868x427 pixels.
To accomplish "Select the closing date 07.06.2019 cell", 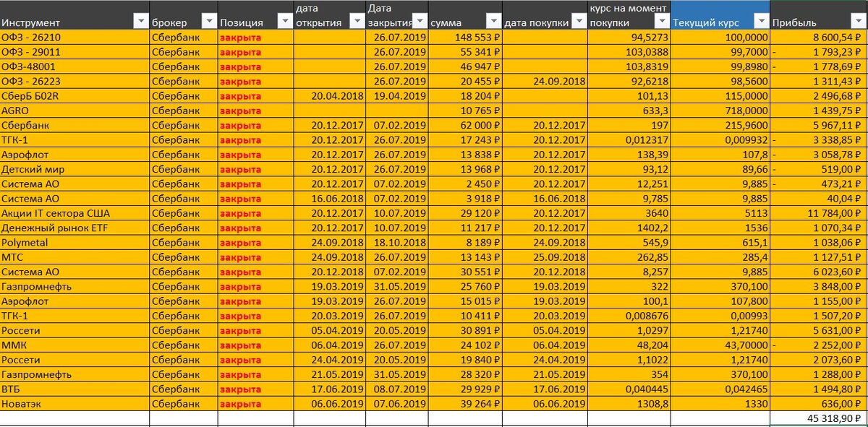I will pos(396,404).
